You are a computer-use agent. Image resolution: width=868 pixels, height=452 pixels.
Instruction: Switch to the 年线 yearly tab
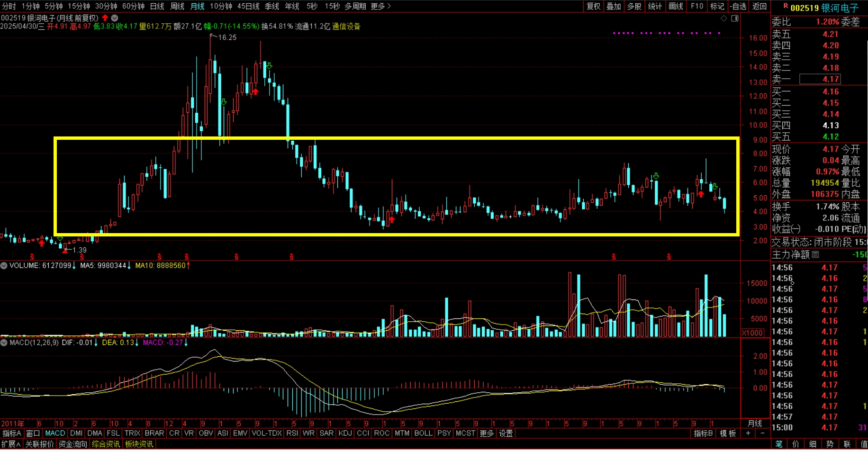(x=292, y=6)
